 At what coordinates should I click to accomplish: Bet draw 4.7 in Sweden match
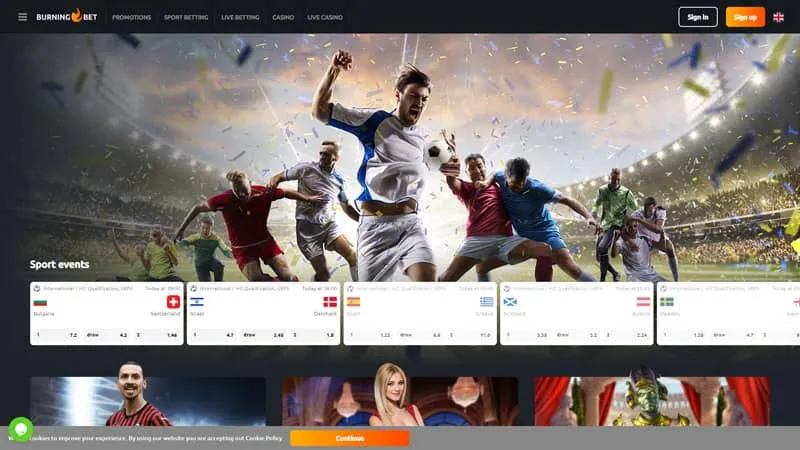[733, 335]
